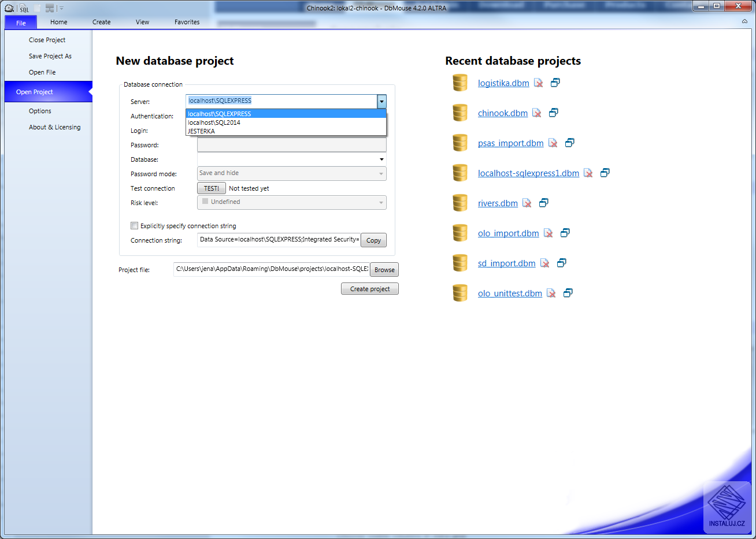
Task: Click the Connection string text field
Action: click(279, 240)
